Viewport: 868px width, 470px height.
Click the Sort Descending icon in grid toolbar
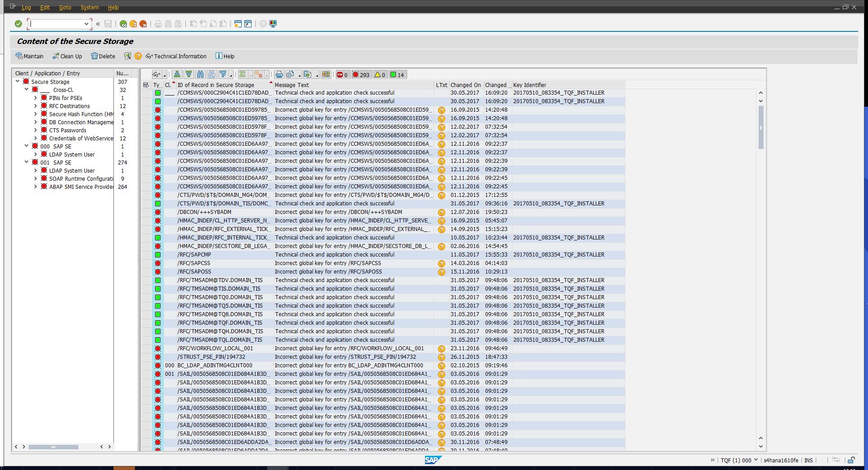[x=189, y=74]
